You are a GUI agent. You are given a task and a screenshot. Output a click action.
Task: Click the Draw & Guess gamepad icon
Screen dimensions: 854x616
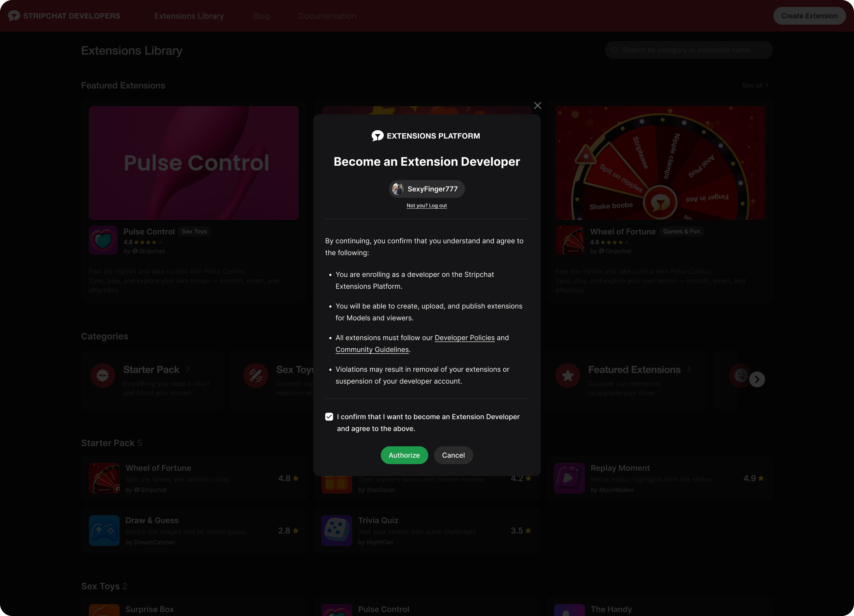coord(104,530)
